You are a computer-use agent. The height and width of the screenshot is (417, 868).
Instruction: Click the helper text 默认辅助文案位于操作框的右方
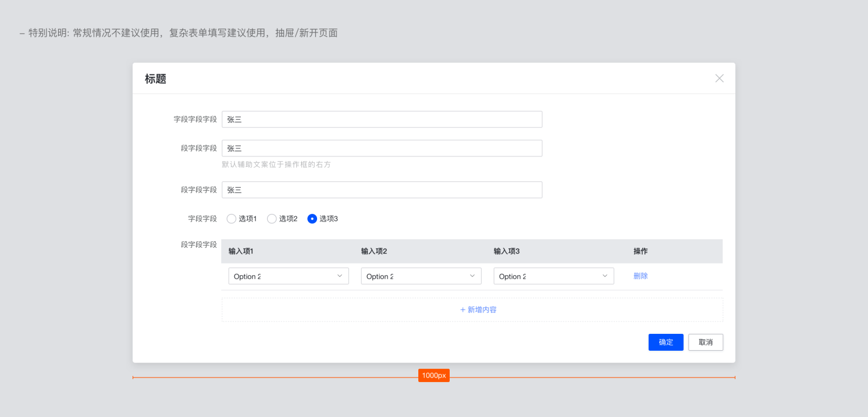[x=276, y=165]
